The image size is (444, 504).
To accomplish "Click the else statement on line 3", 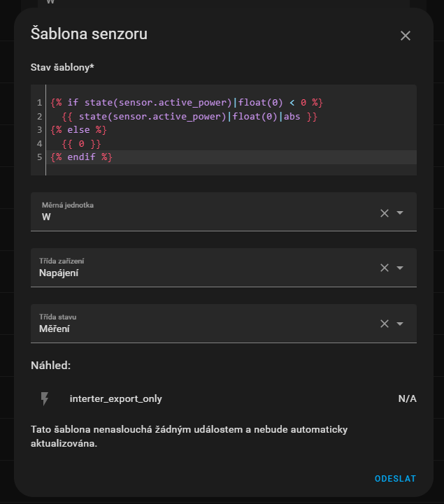I will 78,130.
